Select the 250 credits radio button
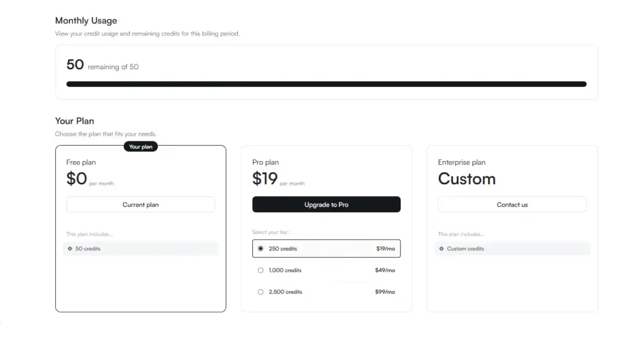The image size is (644, 362). [260, 249]
